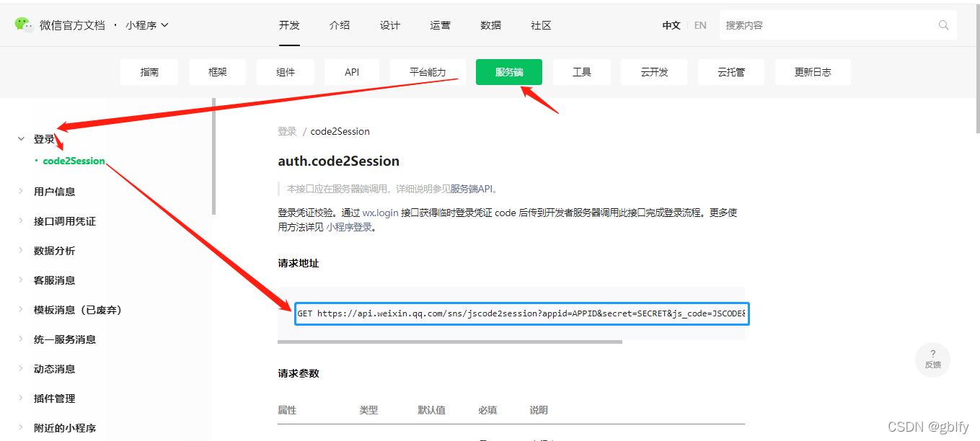The height and width of the screenshot is (441, 980).
Task: Open the 开发 top navigation tab
Action: pyautogui.click(x=289, y=25)
